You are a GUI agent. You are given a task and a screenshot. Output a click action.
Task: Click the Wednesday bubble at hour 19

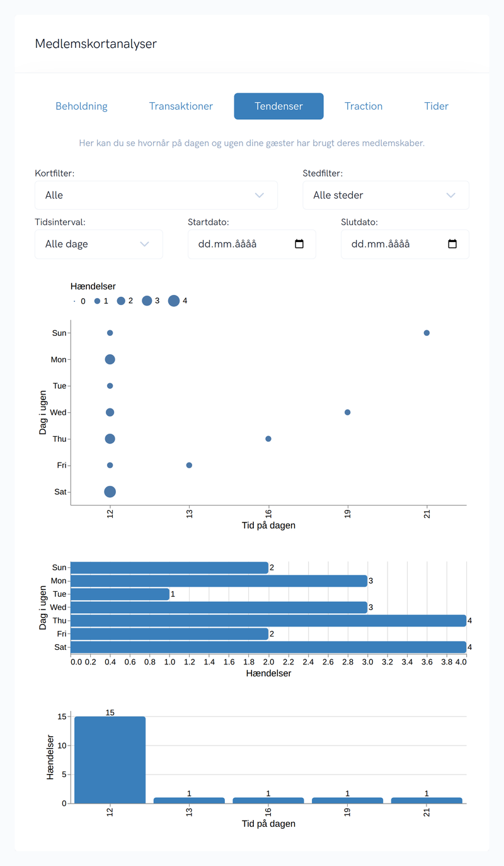point(347,412)
